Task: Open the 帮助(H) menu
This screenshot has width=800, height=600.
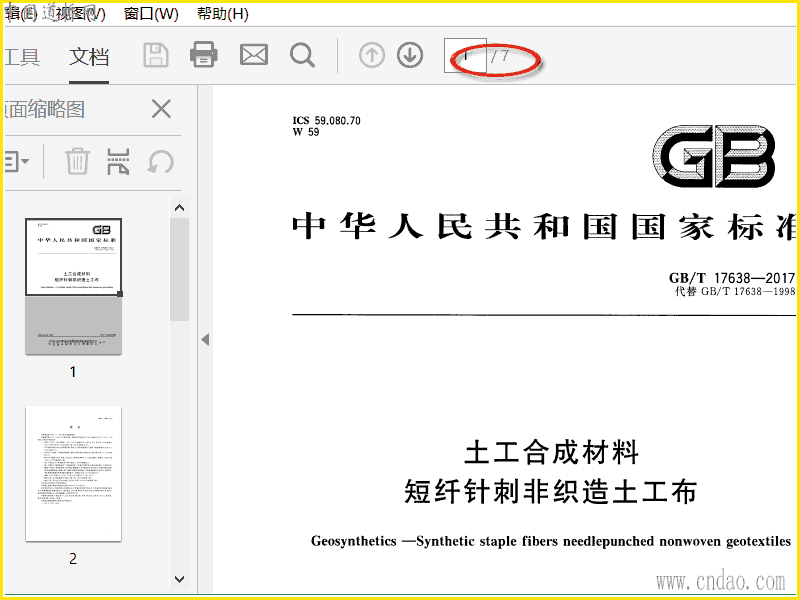Action: (x=222, y=14)
